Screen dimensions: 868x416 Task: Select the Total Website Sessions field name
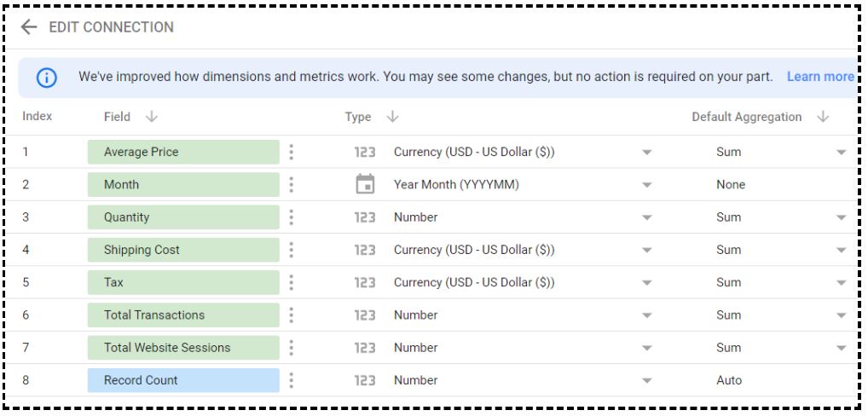click(167, 348)
